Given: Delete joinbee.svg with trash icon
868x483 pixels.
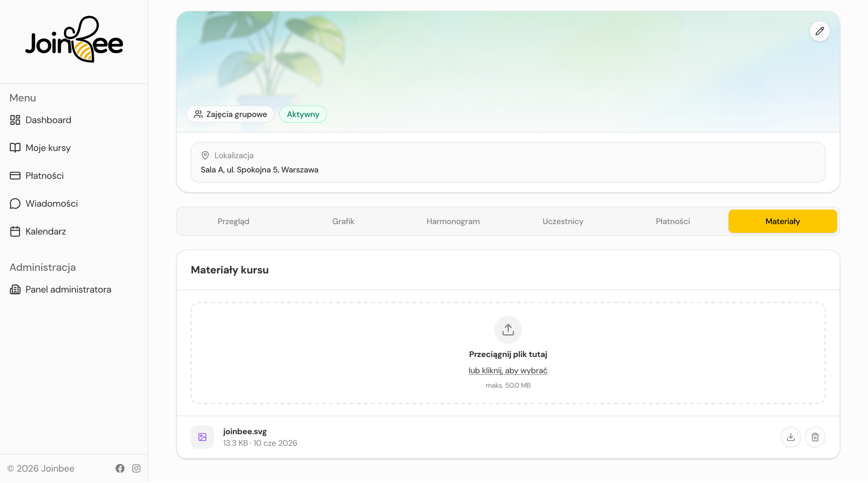Looking at the screenshot, I should (x=815, y=437).
